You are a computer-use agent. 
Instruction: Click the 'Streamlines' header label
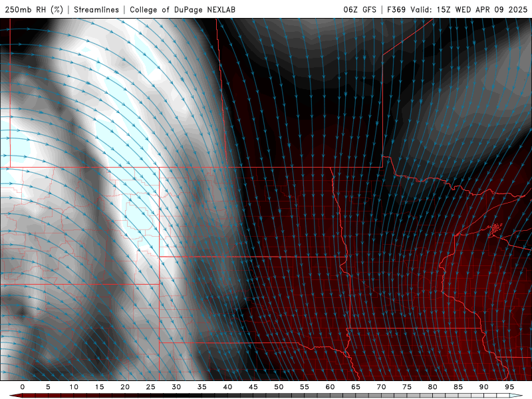[96, 9]
